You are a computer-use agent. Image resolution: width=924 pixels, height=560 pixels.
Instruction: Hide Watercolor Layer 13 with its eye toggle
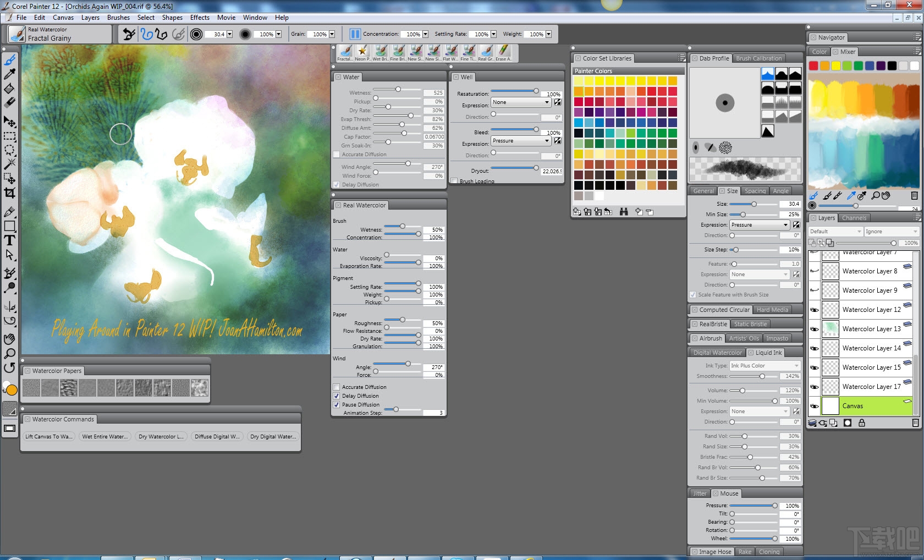[815, 328]
